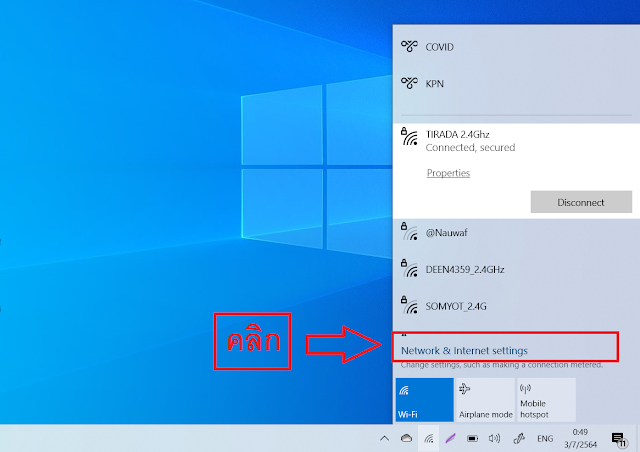Click the battery tray icon

click(x=472, y=439)
